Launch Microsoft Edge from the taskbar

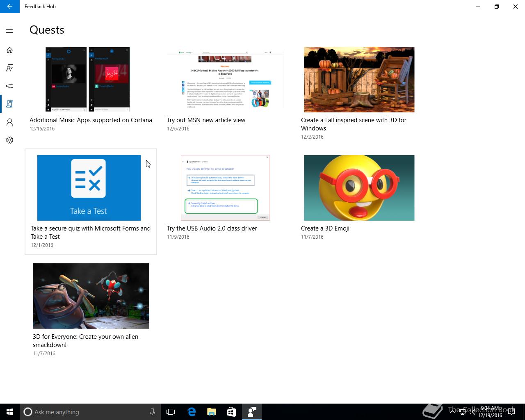click(191, 412)
